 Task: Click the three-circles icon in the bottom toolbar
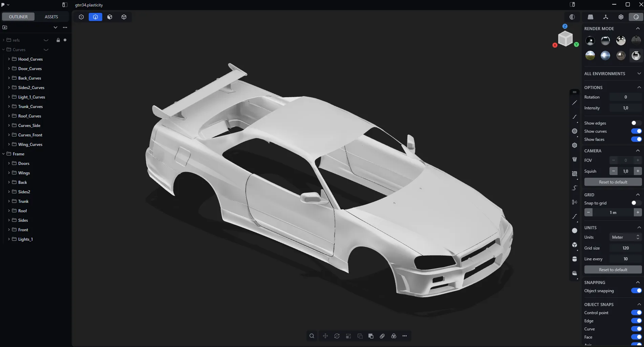[x=394, y=336]
